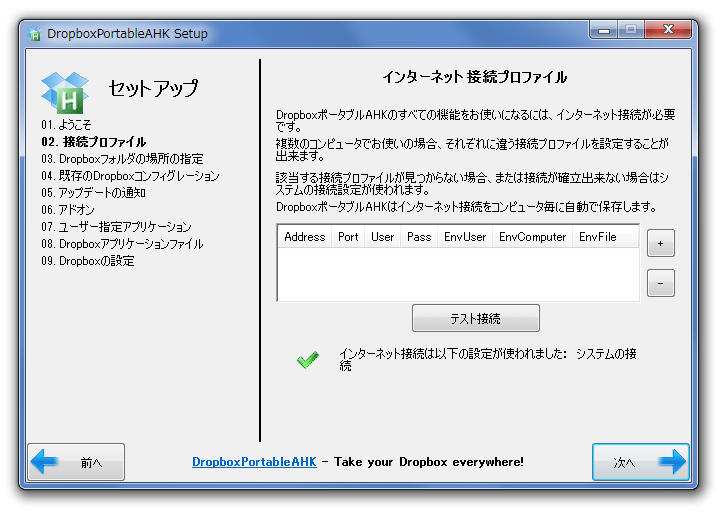Close the DropboxPortableAHK Setup window
The image size is (721, 512).
668,30
